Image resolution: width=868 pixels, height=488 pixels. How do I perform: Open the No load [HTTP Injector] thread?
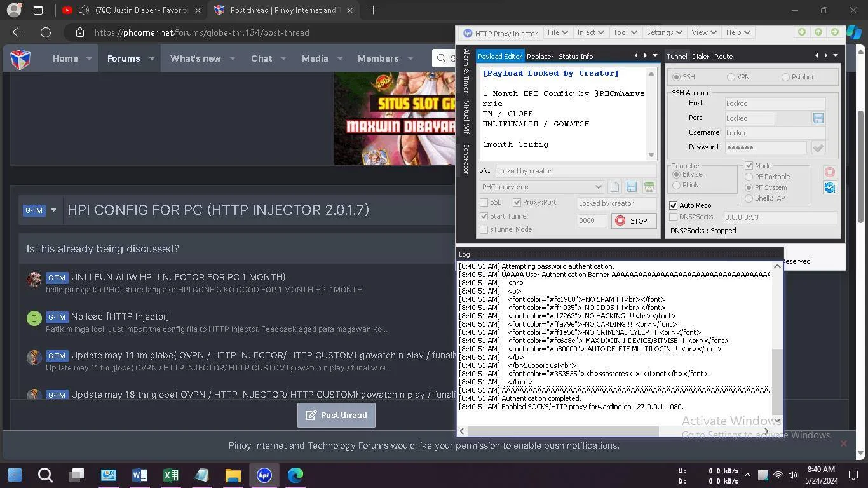click(120, 316)
